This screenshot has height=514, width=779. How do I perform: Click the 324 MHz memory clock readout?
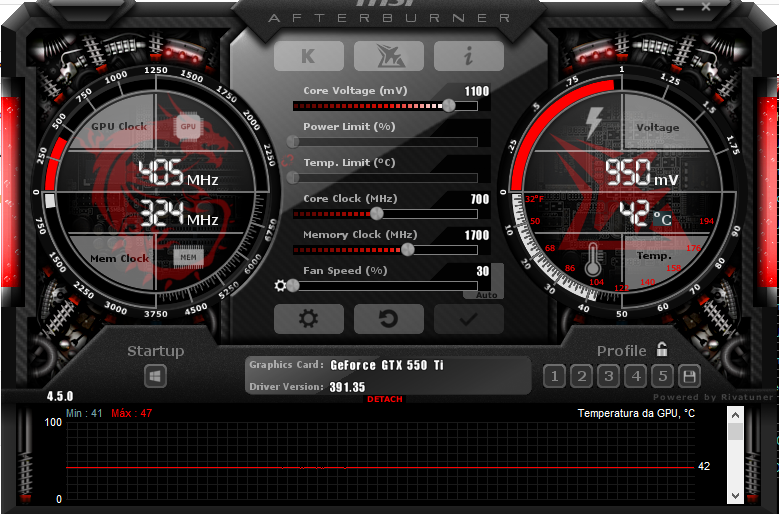click(x=179, y=214)
